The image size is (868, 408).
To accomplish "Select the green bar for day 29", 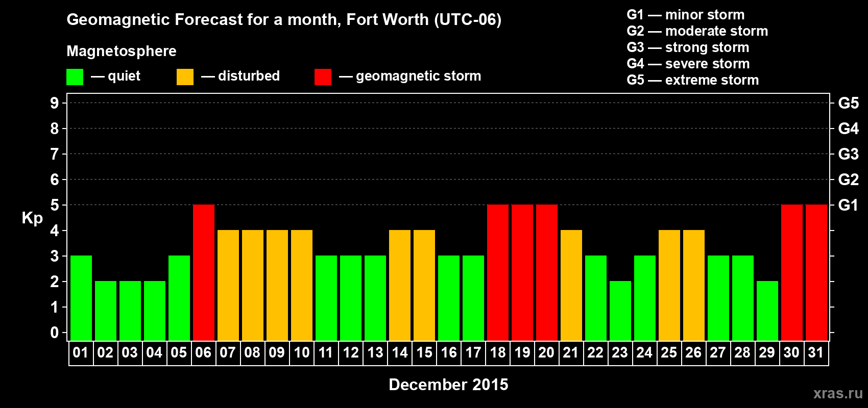I will click(x=767, y=311).
